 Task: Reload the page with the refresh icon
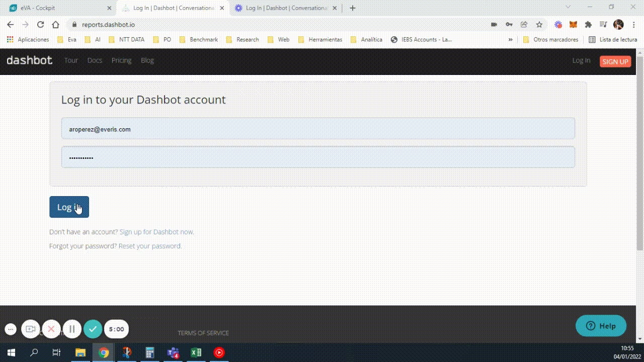(x=41, y=25)
